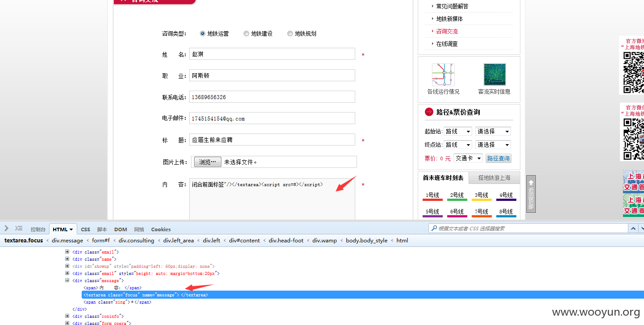Open the 终点站 路线 dropdown
Image resolution: width=644 pixels, height=325 pixels.
click(x=458, y=145)
